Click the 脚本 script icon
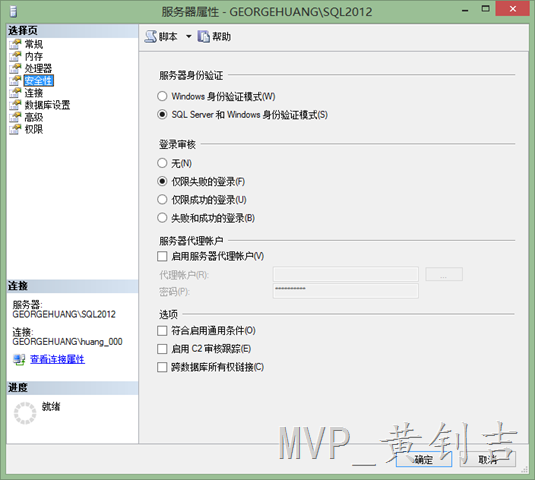The image size is (535, 480). point(150,37)
